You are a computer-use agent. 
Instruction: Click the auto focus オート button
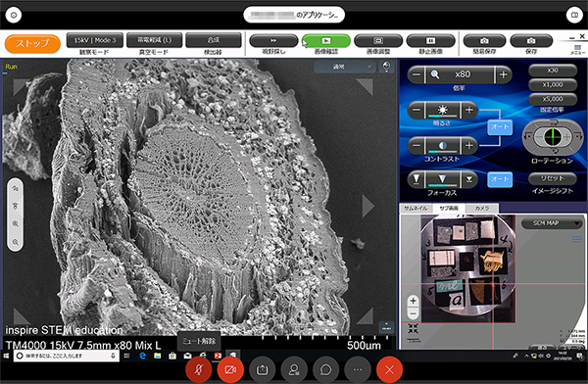[x=500, y=179]
